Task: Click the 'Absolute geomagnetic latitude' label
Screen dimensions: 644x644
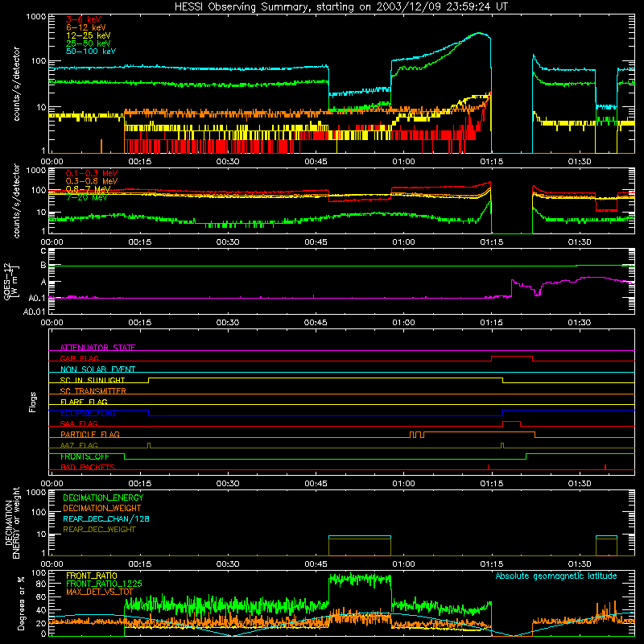Action: click(x=556, y=576)
